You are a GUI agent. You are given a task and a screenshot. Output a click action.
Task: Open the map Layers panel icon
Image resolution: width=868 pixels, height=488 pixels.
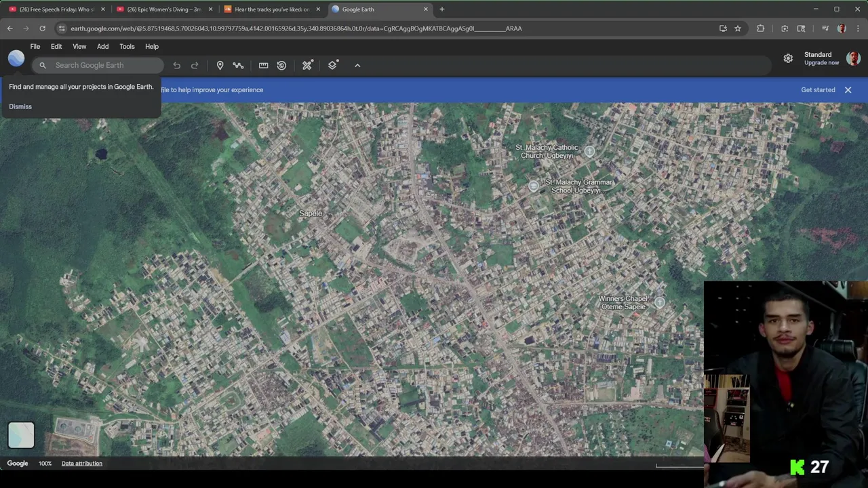point(333,65)
